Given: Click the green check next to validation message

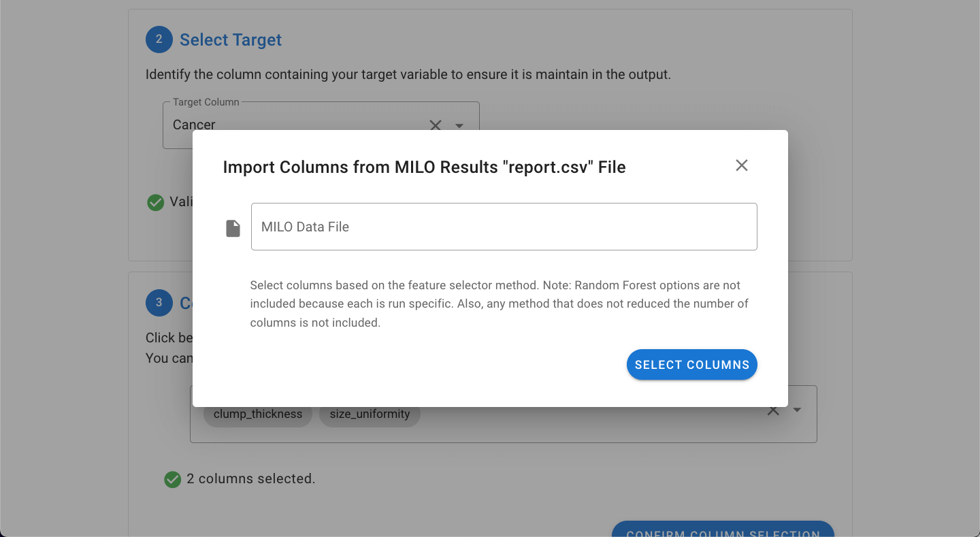Looking at the screenshot, I should [x=156, y=202].
